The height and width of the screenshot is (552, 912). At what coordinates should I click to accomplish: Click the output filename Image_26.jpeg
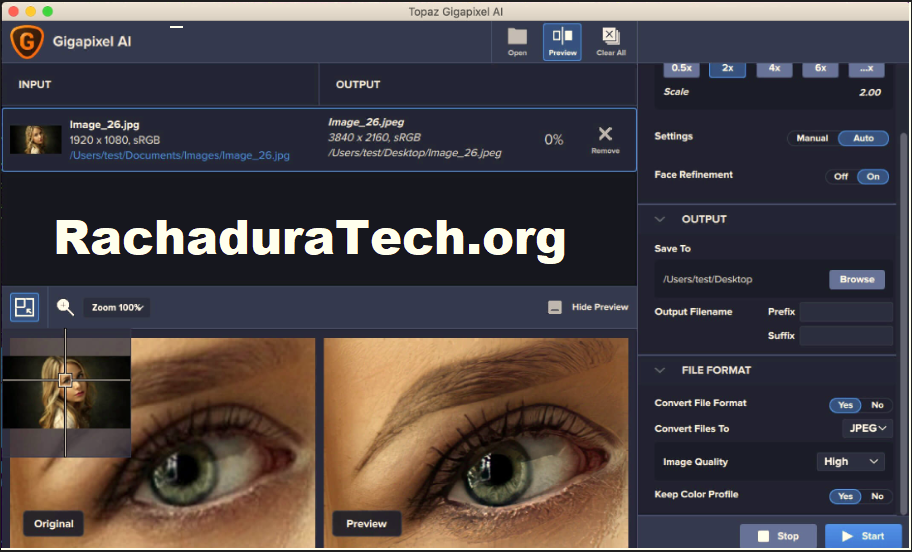(366, 122)
